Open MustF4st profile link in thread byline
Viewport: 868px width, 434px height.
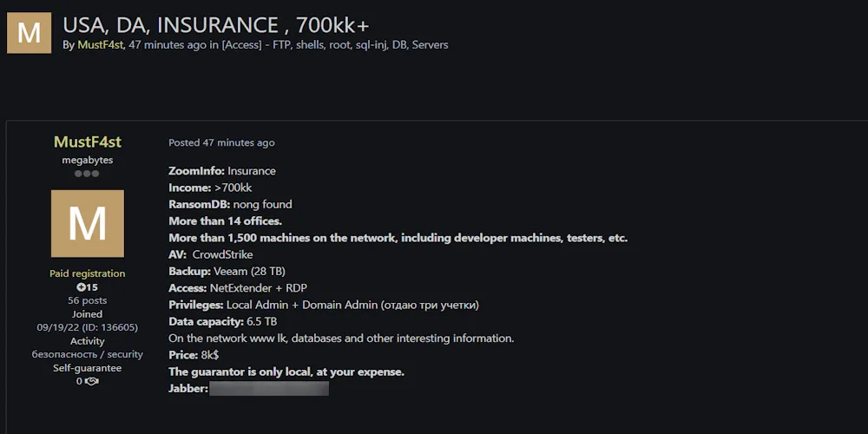pos(100,44)
